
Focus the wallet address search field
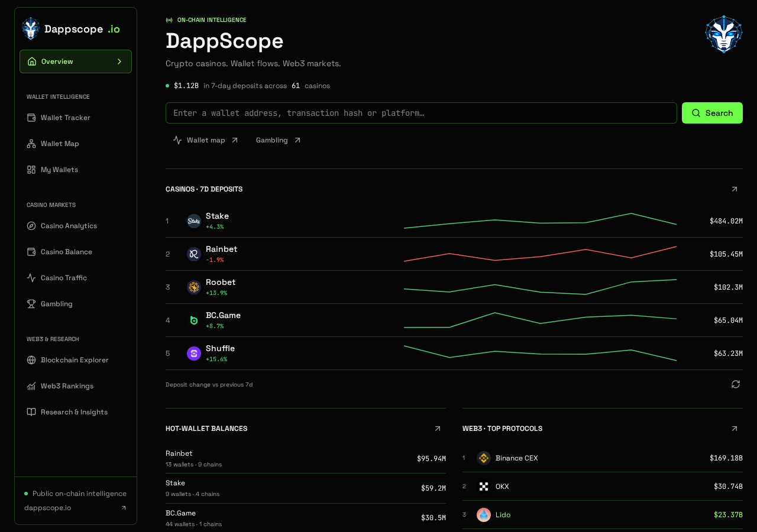421,113
